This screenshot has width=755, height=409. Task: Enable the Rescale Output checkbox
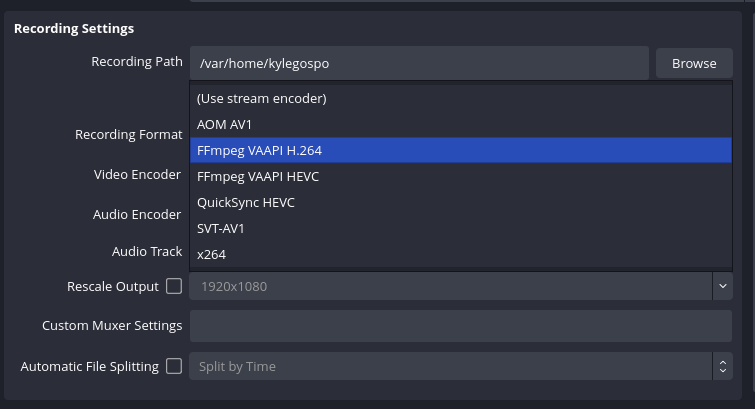pyautogui.click(x=174, y=286)
